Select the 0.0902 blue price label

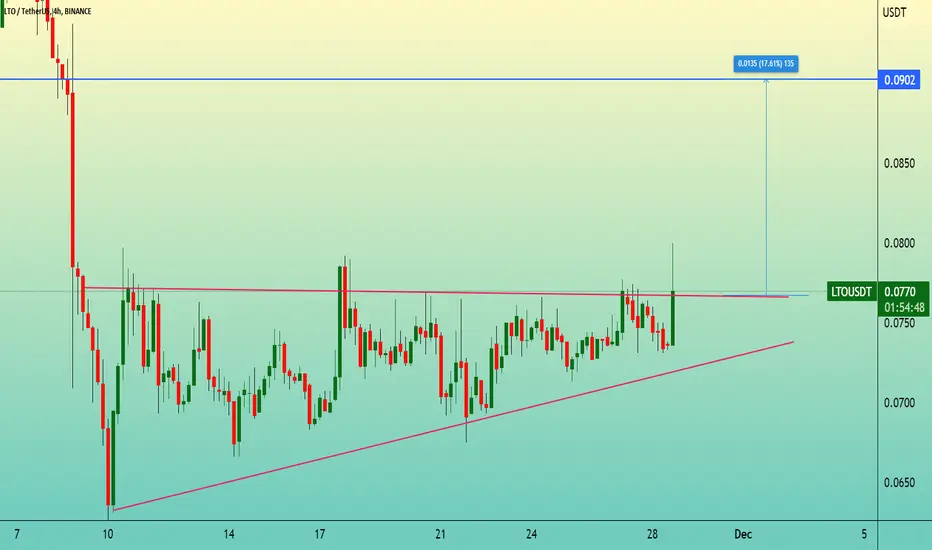pyautogui.click(x=899, y=80)
